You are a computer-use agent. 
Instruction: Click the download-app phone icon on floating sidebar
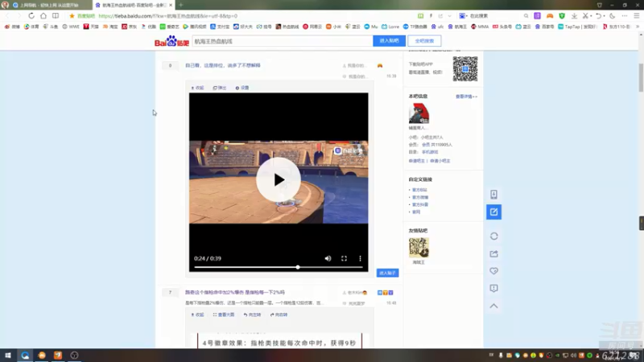(493, 195)
